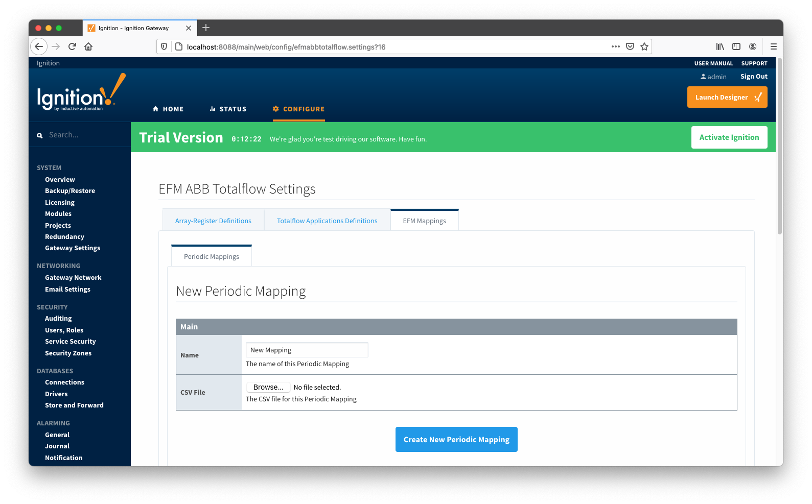Switch to Array-Register Definitions tab
812x504 pixels.
[x=213, y=221]
